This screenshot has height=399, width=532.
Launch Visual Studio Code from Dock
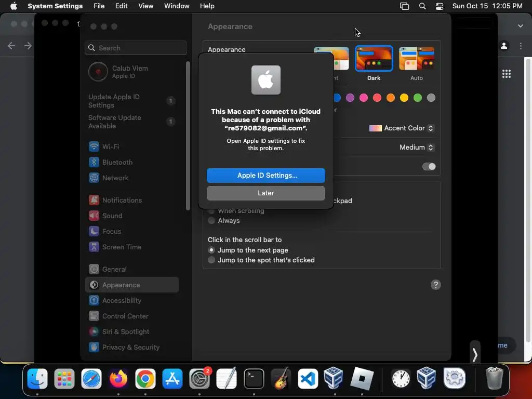click(308, 379)
